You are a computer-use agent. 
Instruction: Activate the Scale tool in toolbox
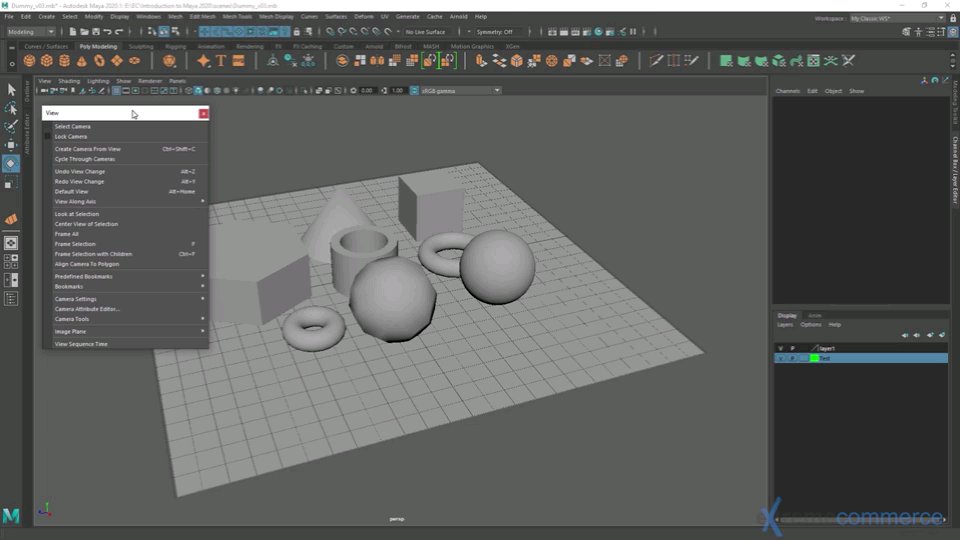coord(11,183)
